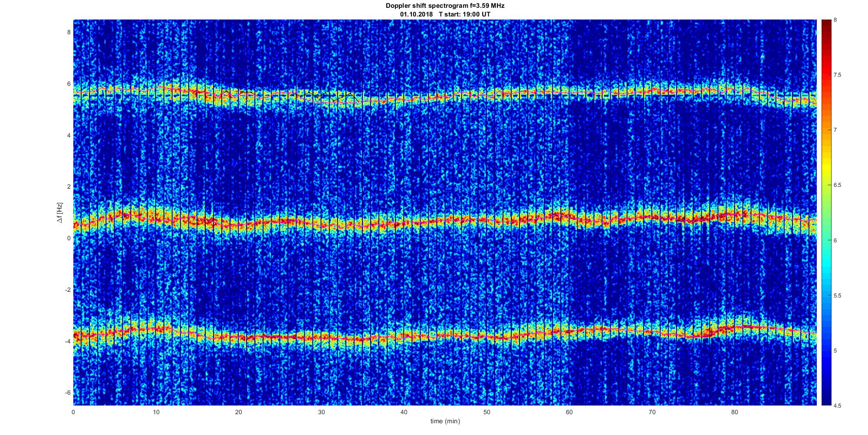Click the title "Doppler shift spectrogram f=3.59 MHz"
Screen dimensions: 868x435
[445, 6]
